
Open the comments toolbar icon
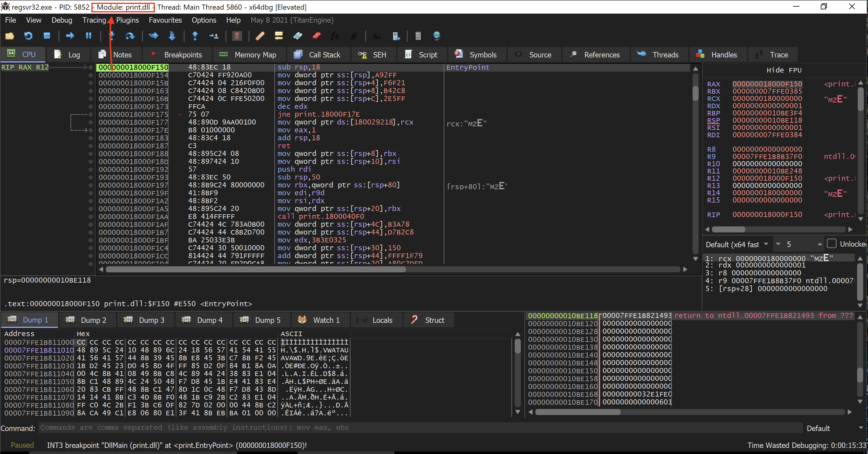click(x=279, y=36)
